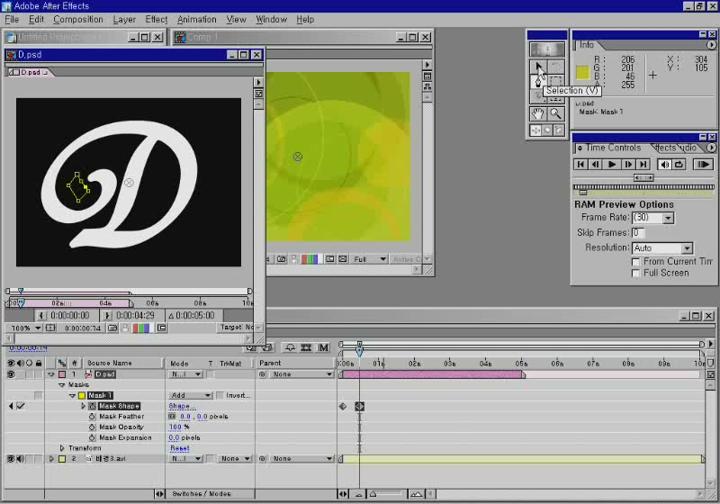Click the yellow color sample in Info palette

582,72
